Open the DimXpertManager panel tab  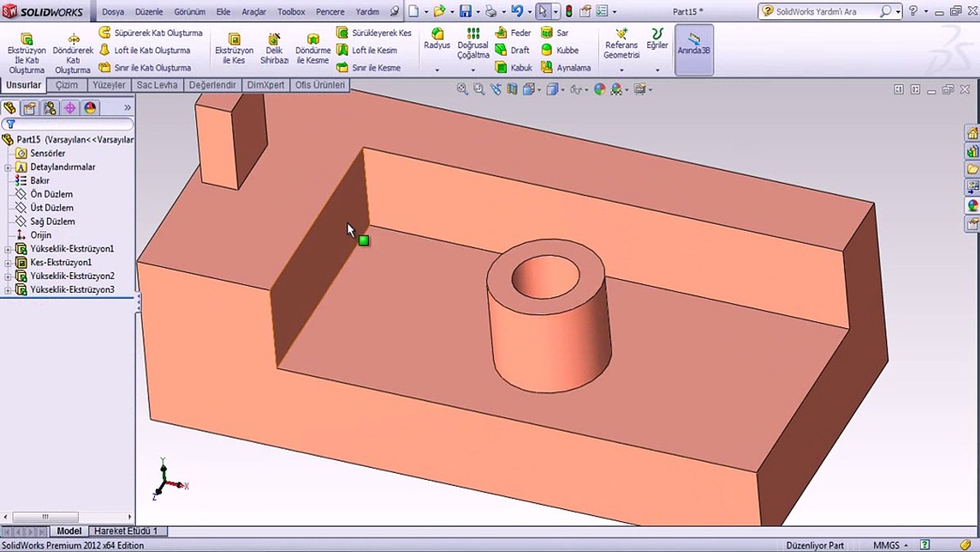click(x=70, y=108)
